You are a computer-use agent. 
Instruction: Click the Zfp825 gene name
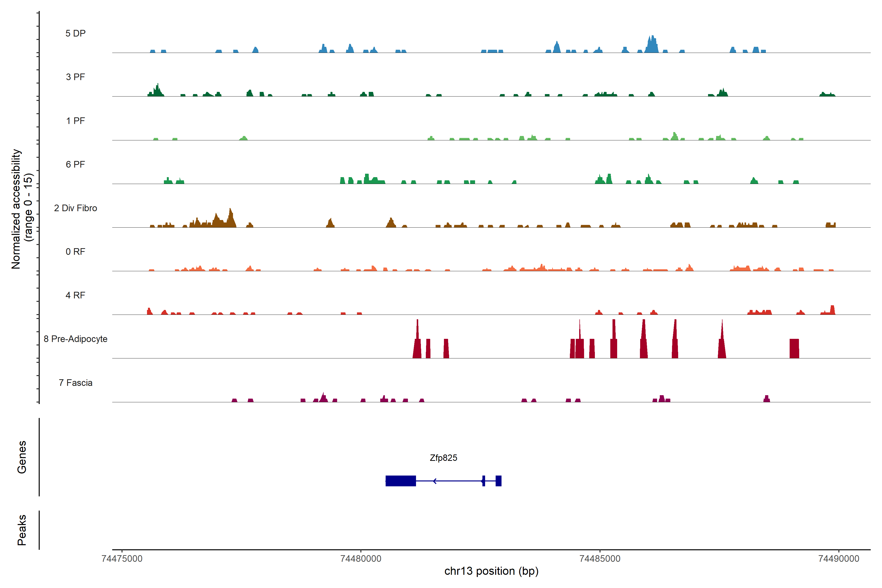(x=443, y=458)
